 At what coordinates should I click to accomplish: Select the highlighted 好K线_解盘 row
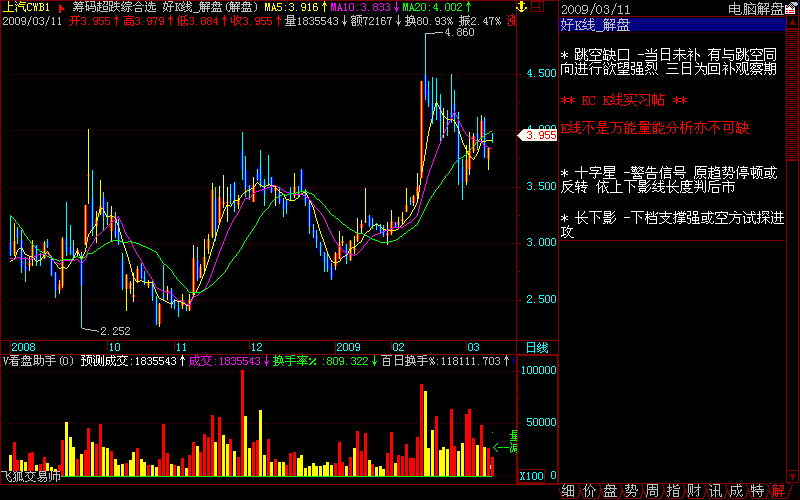(x=672, y=24)
